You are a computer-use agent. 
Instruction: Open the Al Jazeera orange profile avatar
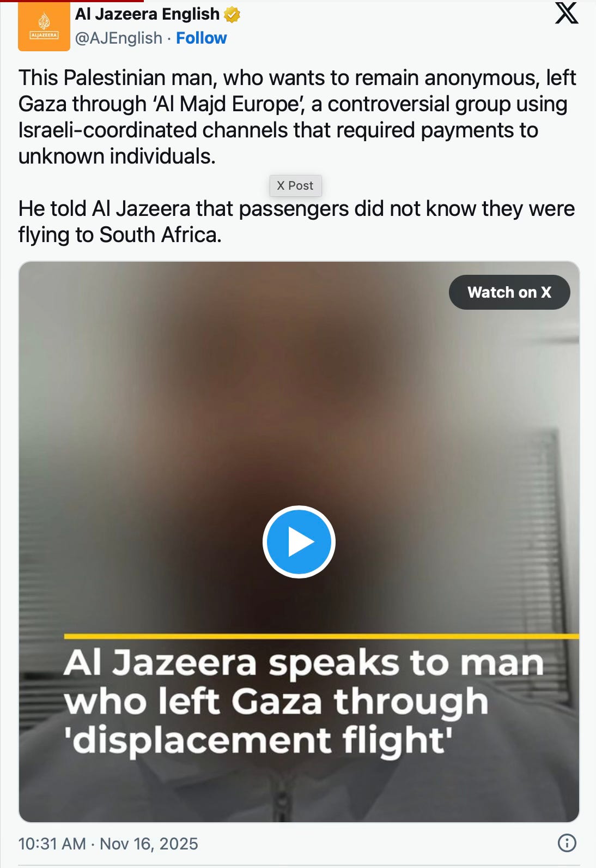44,26
